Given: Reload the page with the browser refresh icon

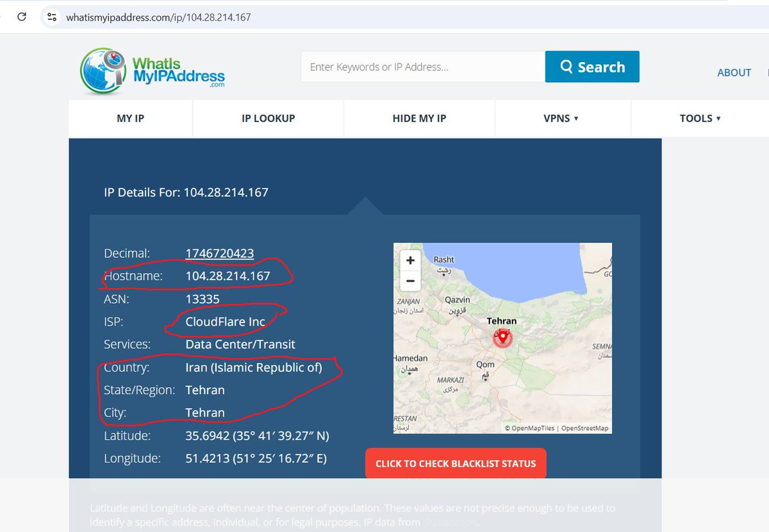Looking at the screenshot, I should (x=22, y=17).
